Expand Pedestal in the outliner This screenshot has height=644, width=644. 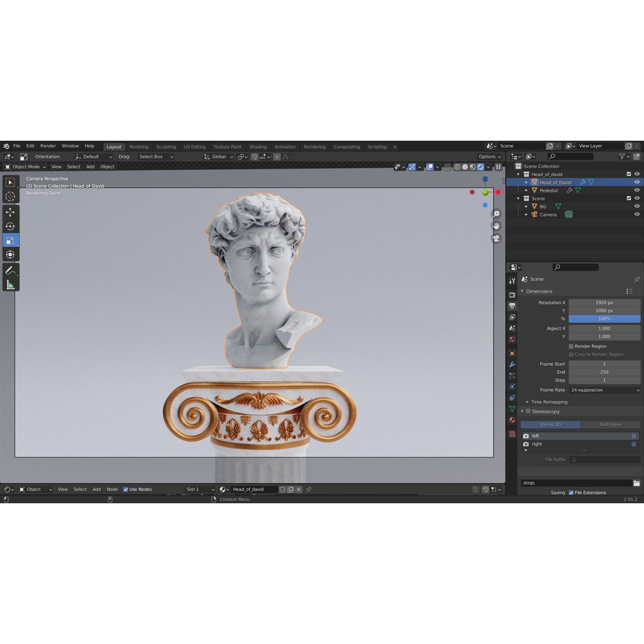click(x=527, y=191)
